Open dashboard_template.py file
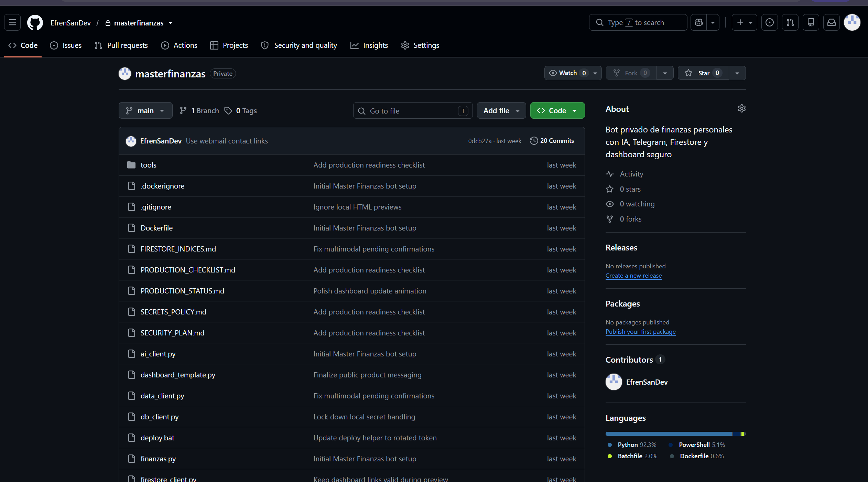The width and height of the screenshot is (868, 482). click(x=178, y=375)
